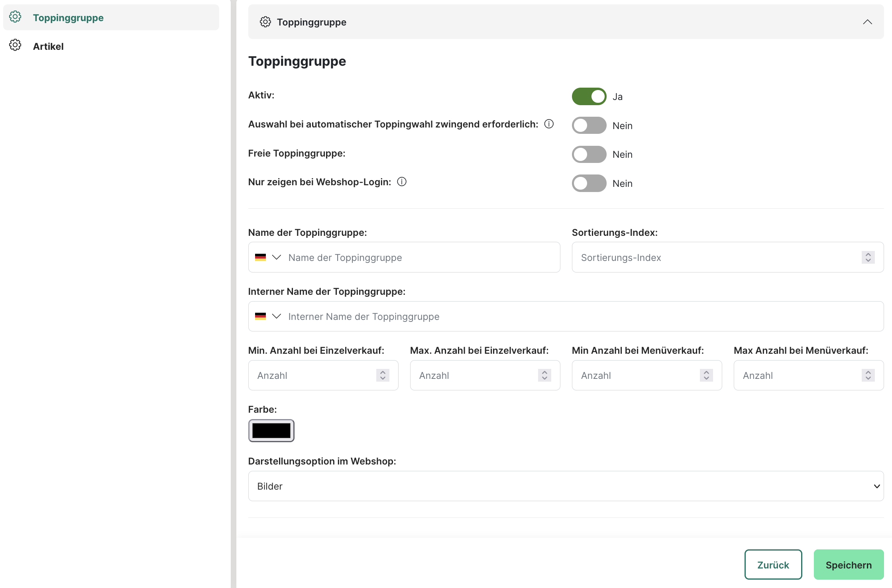The image size is (892, 588).
Task: Open Darstellungsoption im Webshop dropdown
Action: coord(566,486)
